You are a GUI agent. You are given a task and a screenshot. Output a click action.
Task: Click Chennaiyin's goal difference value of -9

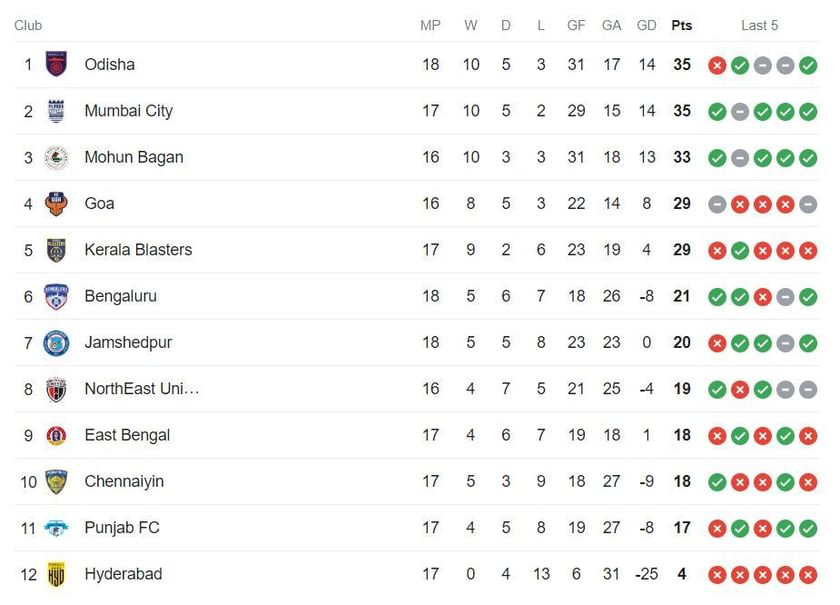click(644, 481)
